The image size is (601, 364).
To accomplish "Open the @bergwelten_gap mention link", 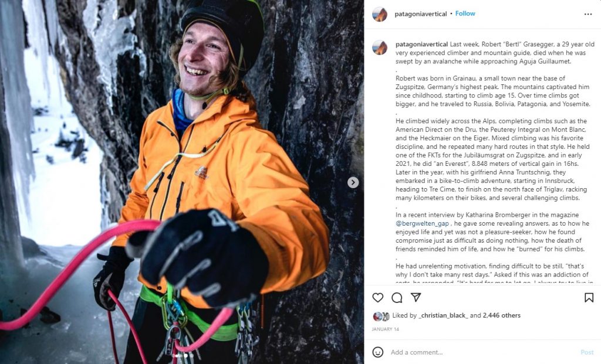I will pyautogui.click(x=422, y=223).
